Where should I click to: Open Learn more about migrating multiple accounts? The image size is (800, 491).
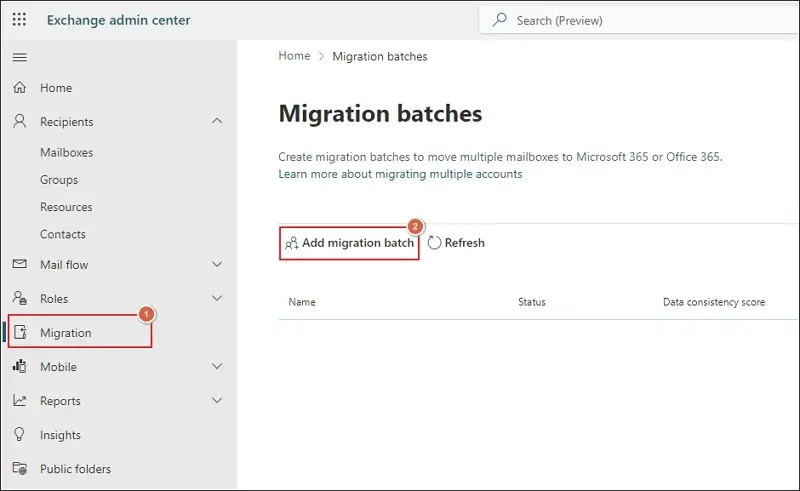point(400,174)
